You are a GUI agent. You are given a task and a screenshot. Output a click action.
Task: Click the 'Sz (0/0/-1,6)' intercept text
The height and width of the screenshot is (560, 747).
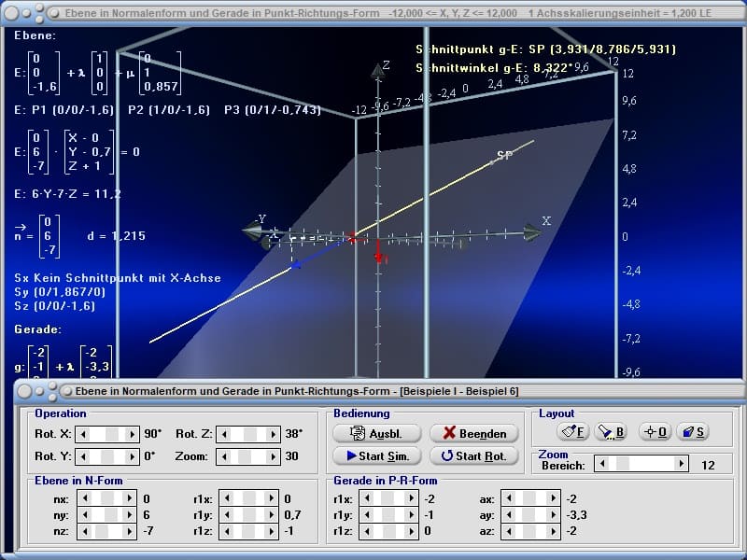tap(54, 306)
